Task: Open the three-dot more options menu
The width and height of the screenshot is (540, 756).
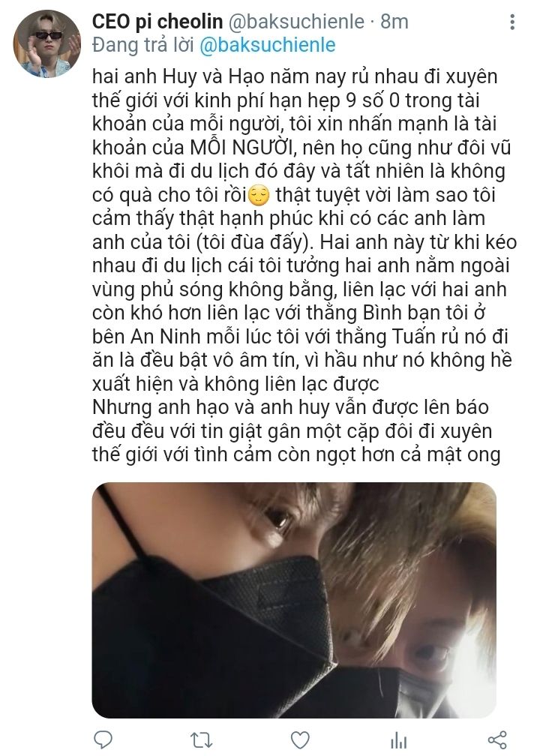Action: [x=512, y=22]
